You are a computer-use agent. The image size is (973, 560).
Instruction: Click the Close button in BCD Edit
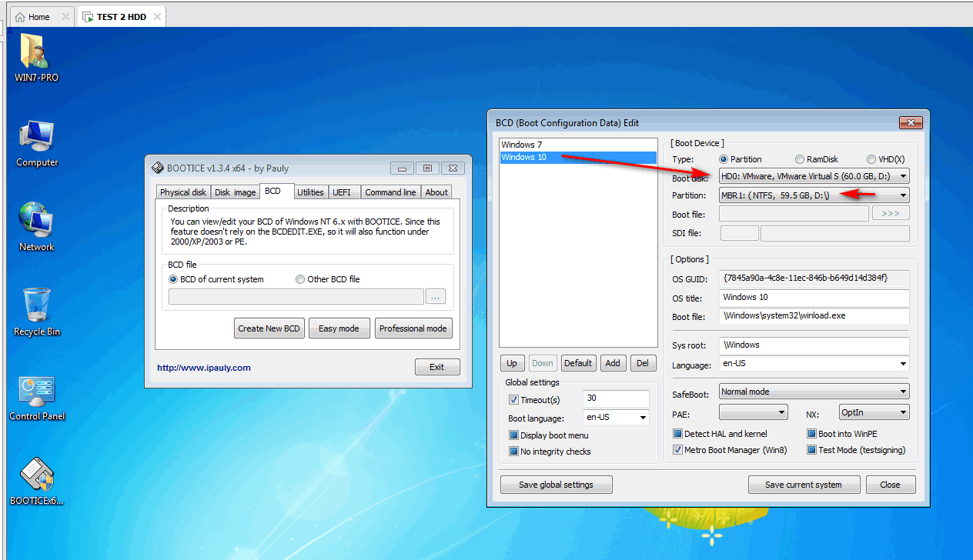[890, 485]
